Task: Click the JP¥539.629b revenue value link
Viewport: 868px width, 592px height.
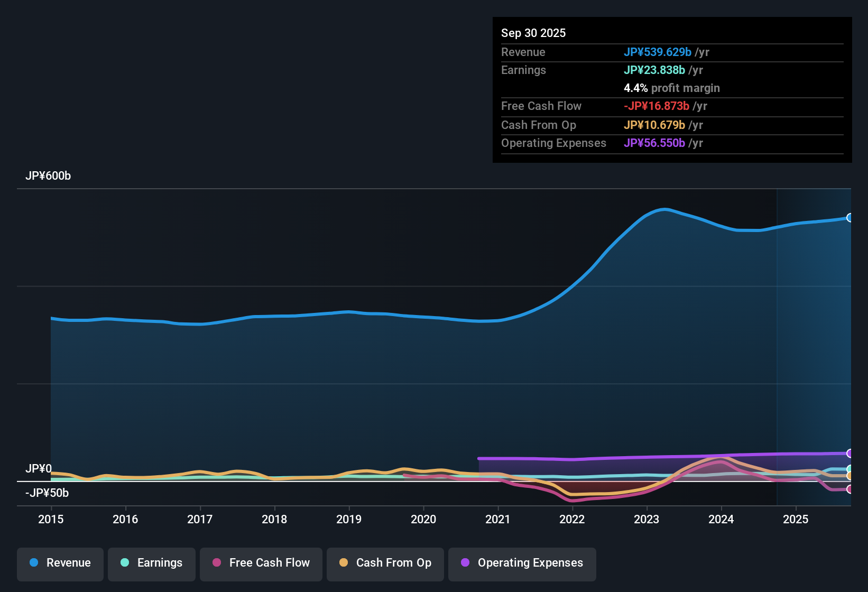Action: pos(658,52)
